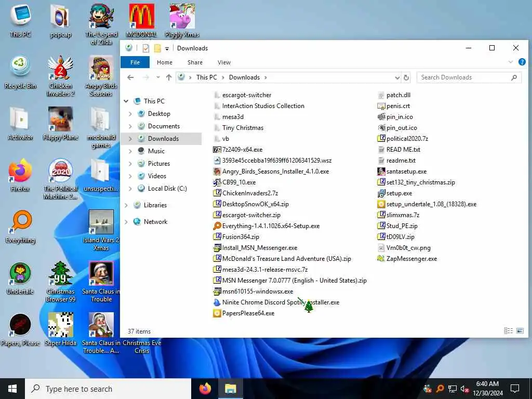
Task: Expand the ribbon chevron
Action: point(510,62)
